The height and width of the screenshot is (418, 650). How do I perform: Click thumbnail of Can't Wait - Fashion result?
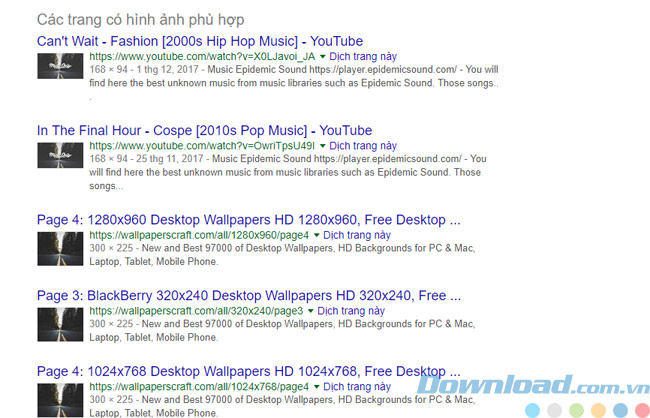pos(60,66)
